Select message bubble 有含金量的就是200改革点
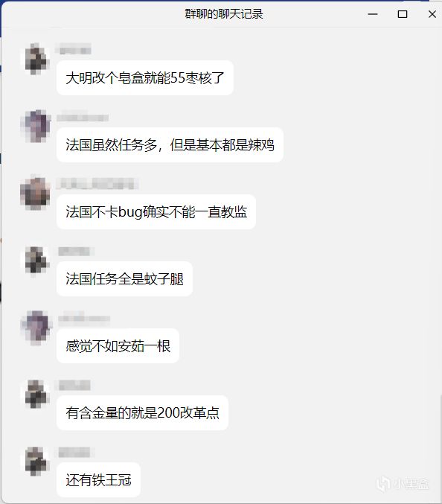 coord(143,412)
